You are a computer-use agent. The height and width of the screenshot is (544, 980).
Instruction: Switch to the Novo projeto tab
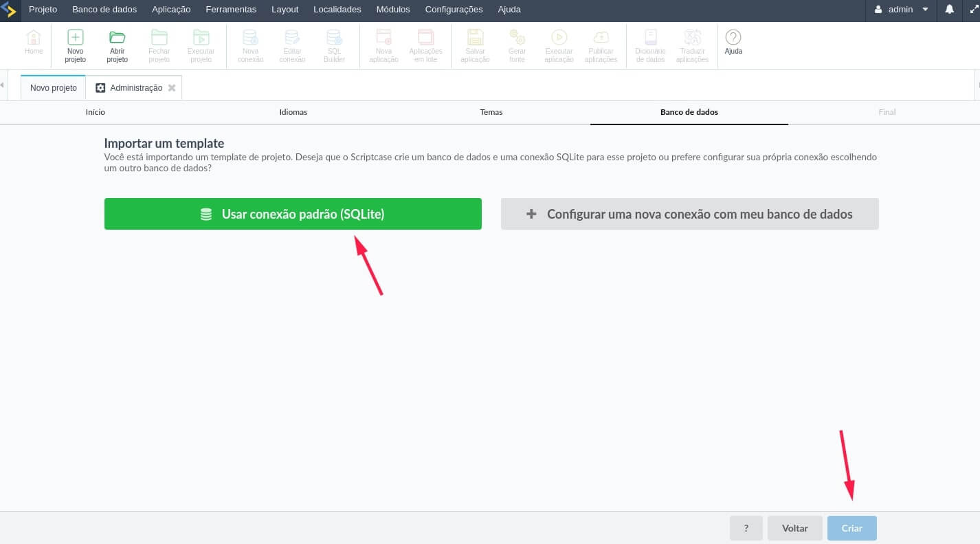(54, 88)
